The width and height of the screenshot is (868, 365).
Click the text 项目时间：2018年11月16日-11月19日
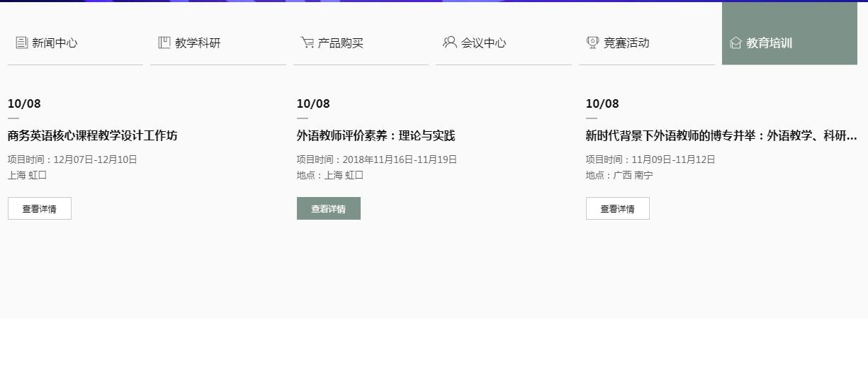377,159
